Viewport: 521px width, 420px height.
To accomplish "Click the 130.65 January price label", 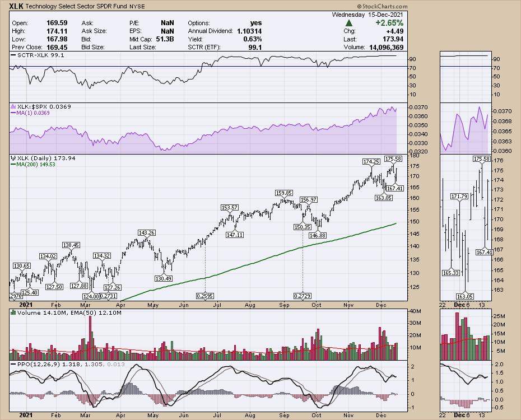I will pos(22,265).
